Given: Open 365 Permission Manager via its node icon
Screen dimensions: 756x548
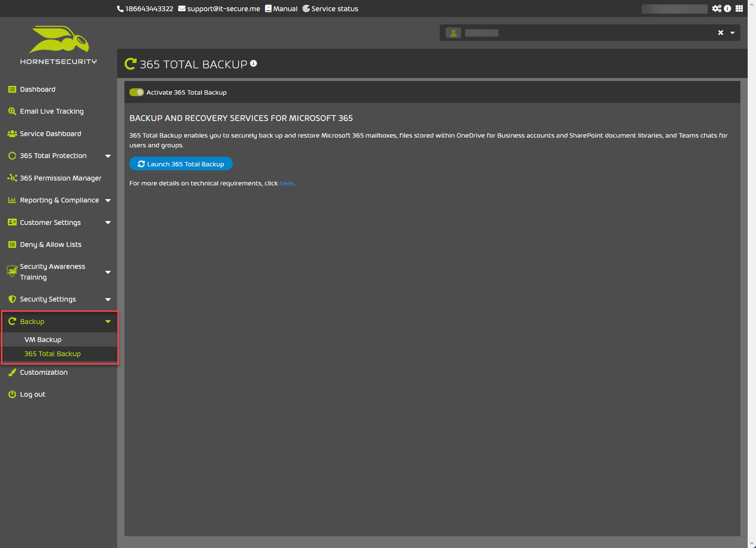Looking at the screenshot, I should [12, 178].
